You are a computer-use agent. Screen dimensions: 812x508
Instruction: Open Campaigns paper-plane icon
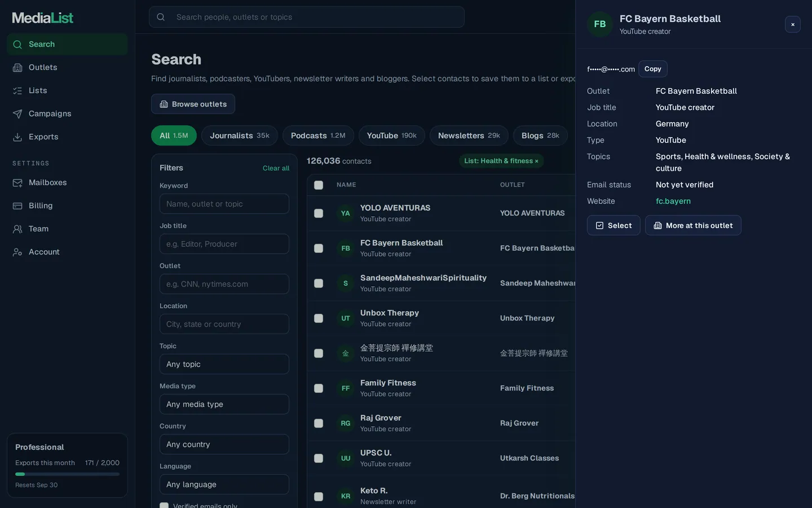[x=17, y=113]
